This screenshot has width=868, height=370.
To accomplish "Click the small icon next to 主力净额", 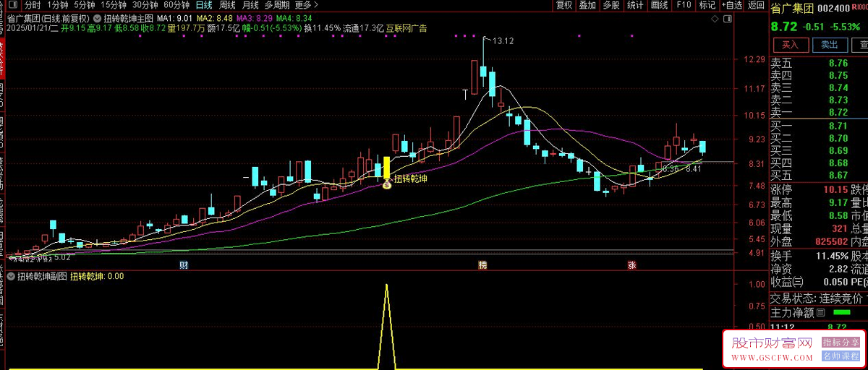I will point(820,313).
